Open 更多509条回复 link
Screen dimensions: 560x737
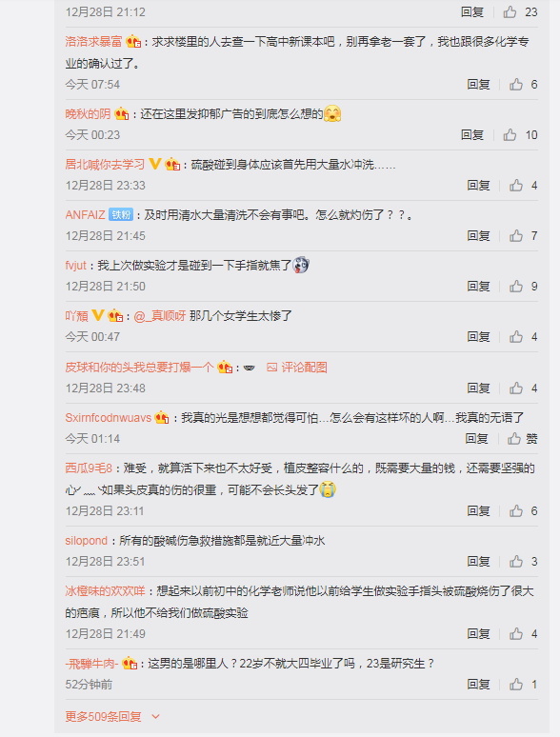(104, 716)
